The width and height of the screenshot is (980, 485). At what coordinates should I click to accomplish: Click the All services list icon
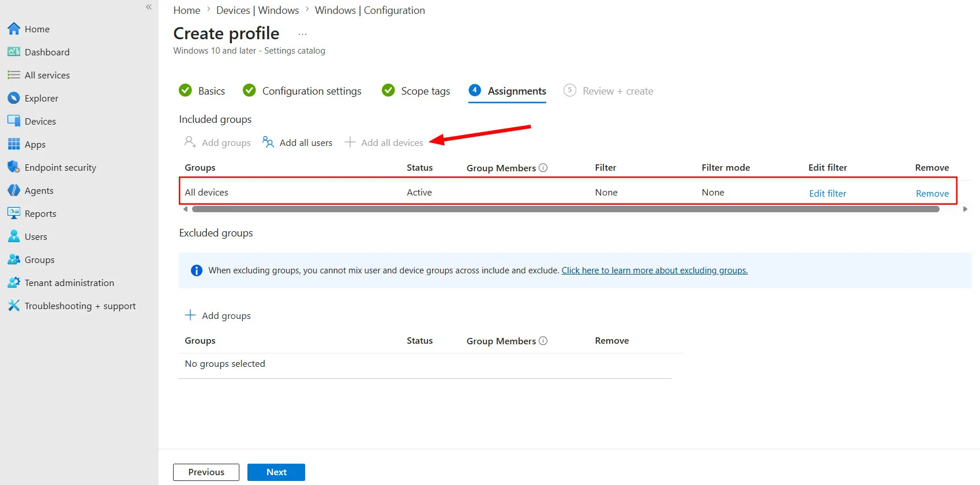[14, 75]
